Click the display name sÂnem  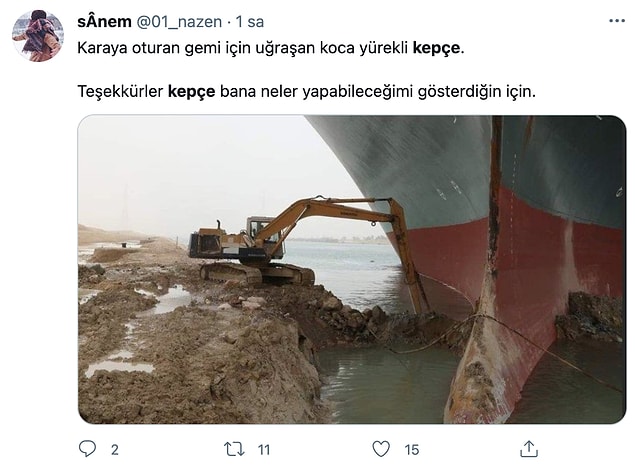(x=104, y=21)
